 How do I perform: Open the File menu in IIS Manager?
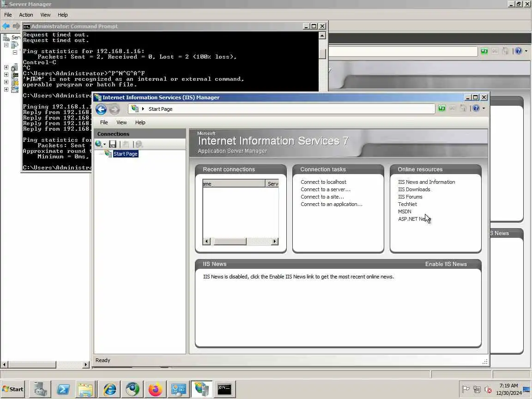tap(104, 122)
